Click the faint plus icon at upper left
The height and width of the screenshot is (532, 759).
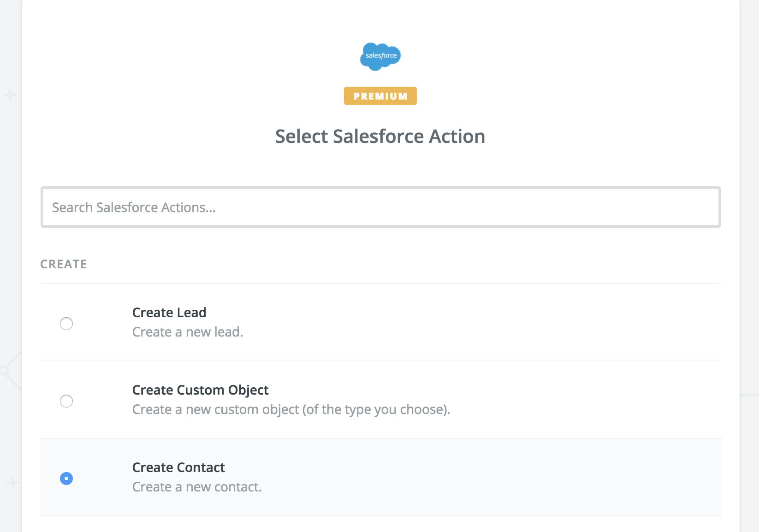[10, 95]
